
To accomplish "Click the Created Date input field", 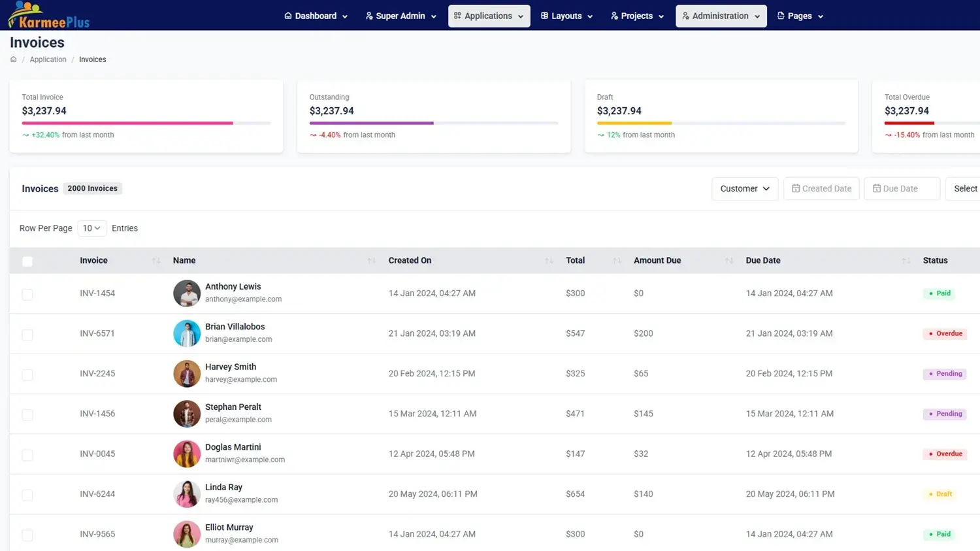I will point(821,189).
